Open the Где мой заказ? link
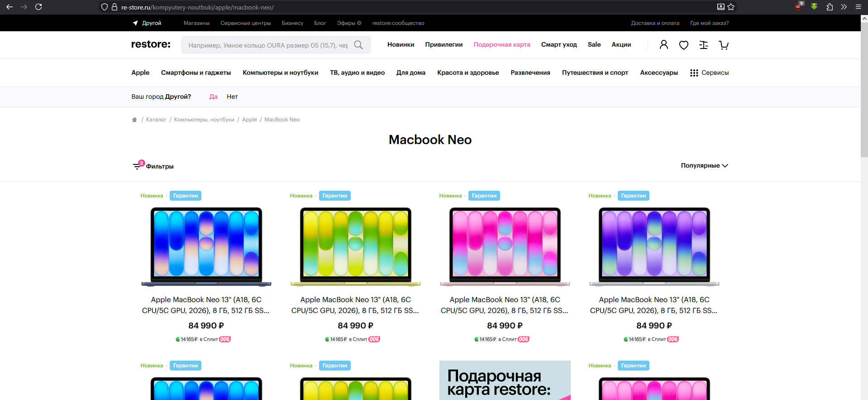Screen dimensions: 868x400 click(710, 23)
